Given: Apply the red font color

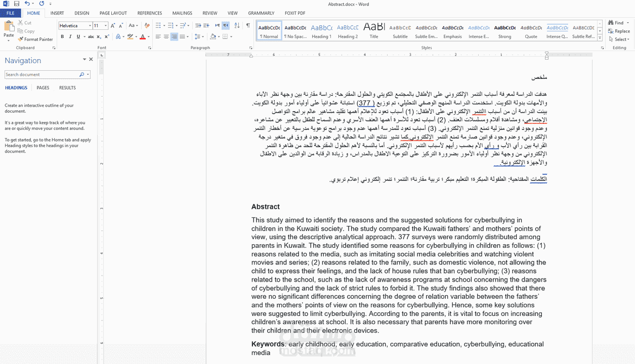Looking at the screenshot, I should 142,36.
